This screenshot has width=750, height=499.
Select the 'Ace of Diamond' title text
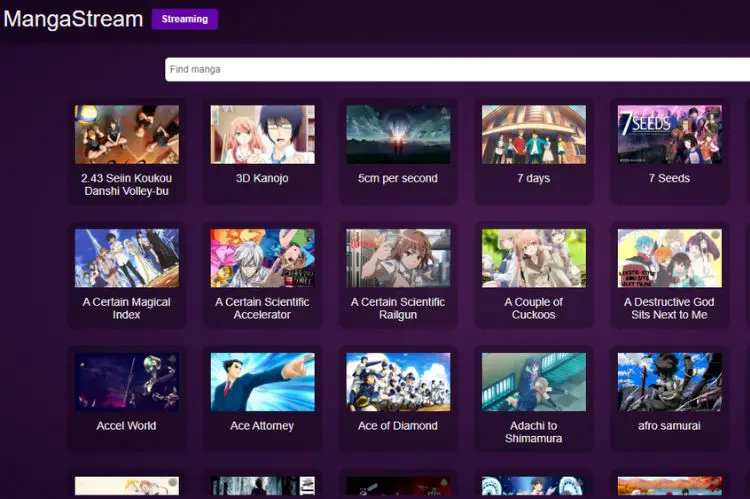(398, 426)
